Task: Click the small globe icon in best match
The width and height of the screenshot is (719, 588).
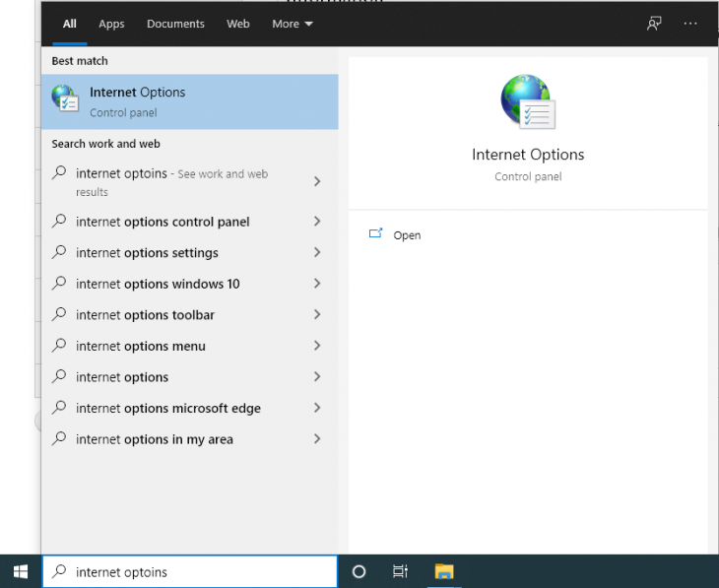Action: [65, 98]
